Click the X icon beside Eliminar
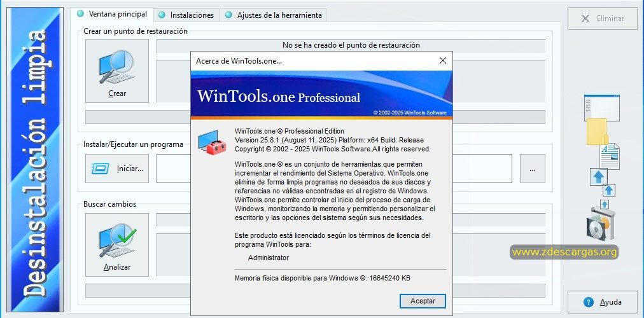Viewport: 644px width, 318px height. click(585, 18)
